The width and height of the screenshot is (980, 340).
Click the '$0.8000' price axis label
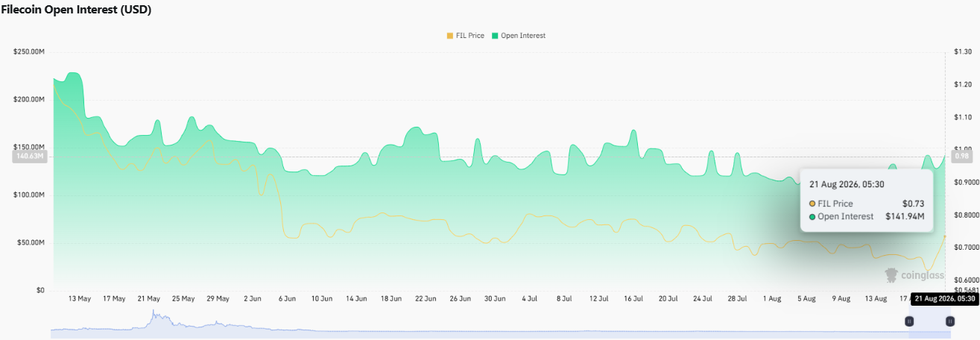[966, 215]
